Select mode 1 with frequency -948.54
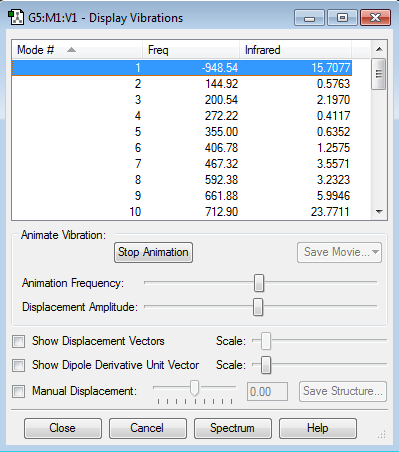Screen dimensions: 399x452 pos(182,68)
